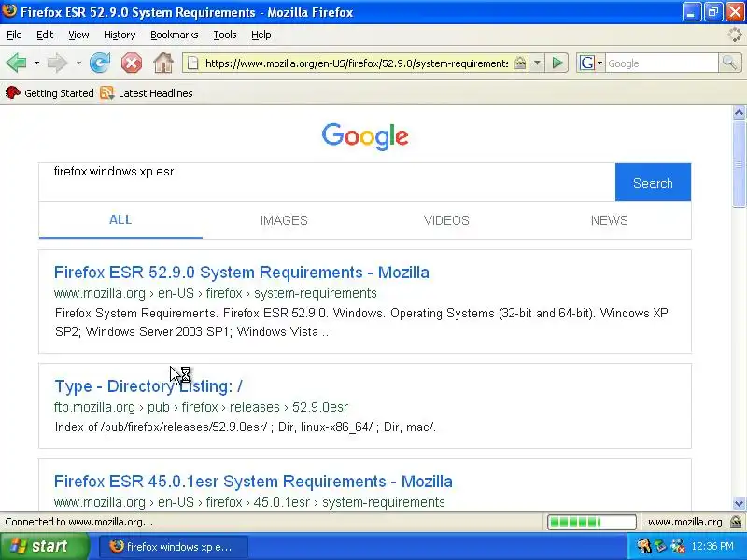Go to the Home page icon
747x560 pixels.
click(162, 63)
